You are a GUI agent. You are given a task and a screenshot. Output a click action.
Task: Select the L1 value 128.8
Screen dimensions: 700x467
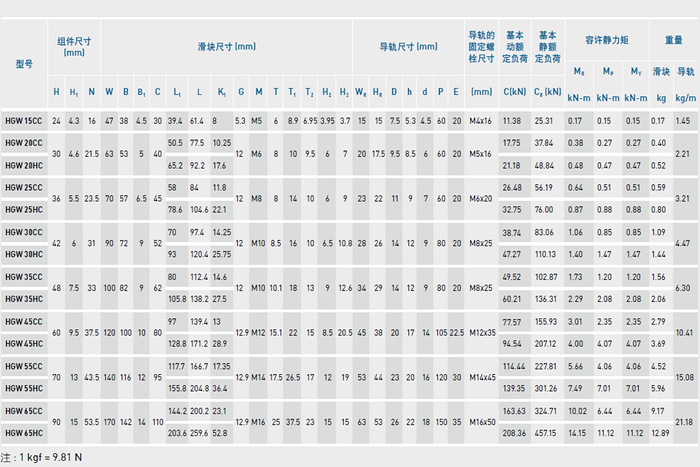click(177, 343)
